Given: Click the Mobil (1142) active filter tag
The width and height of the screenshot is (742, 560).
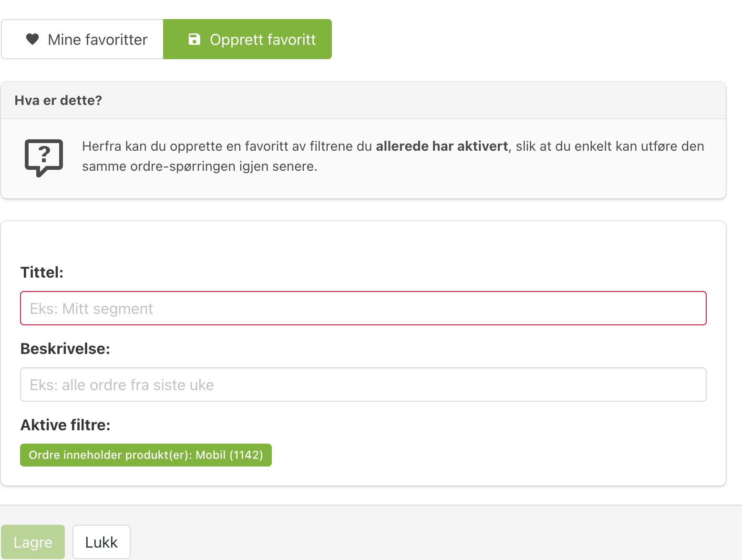Looking at the screenshot, I should point(146,455).
